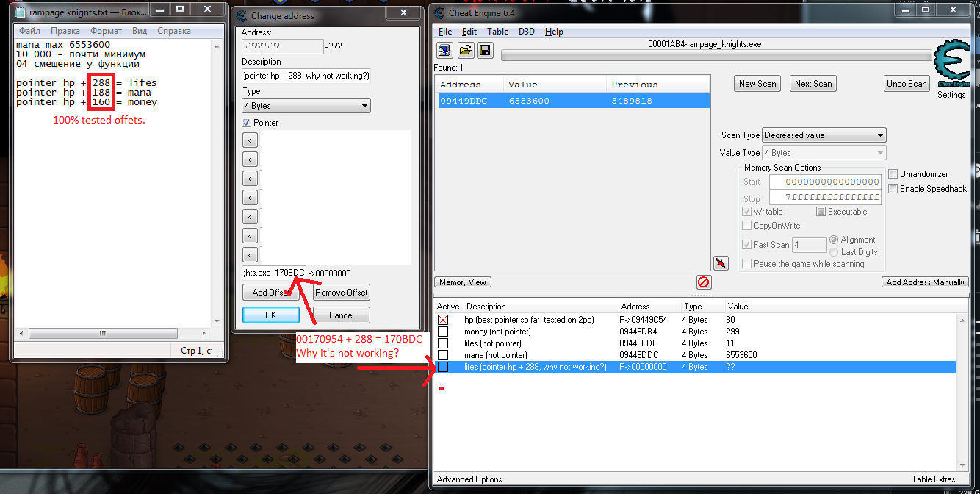Click the topmost '<' offset arrow button
Screen dimensions: 980x494
250,140
